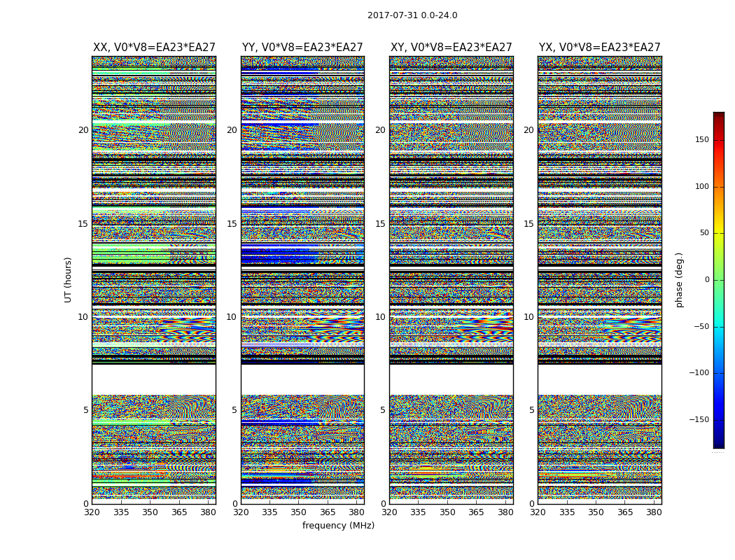Click colorbar tick label '−100'
This screenshot has width=735, height=560.
point(699,373)
